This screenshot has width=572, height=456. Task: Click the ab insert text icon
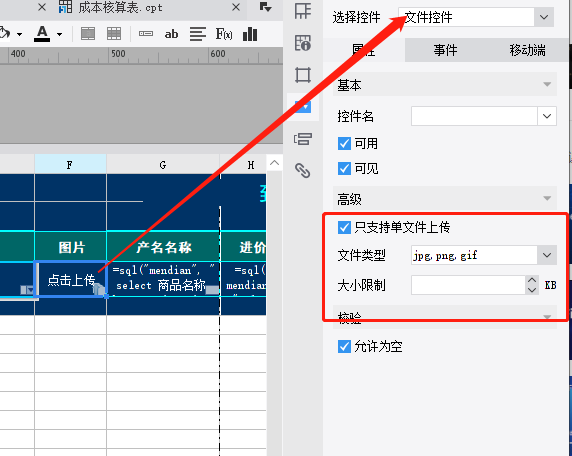[171, 34]
